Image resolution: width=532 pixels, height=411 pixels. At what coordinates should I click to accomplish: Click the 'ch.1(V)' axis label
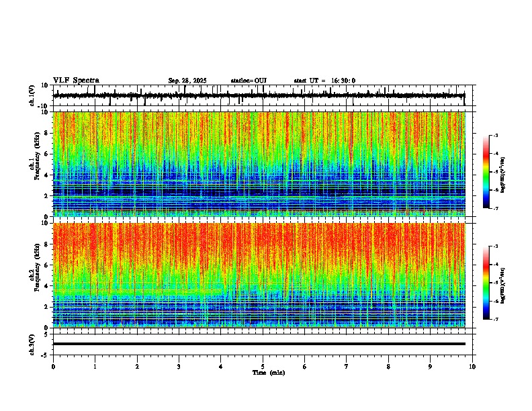tap(32, 95)
